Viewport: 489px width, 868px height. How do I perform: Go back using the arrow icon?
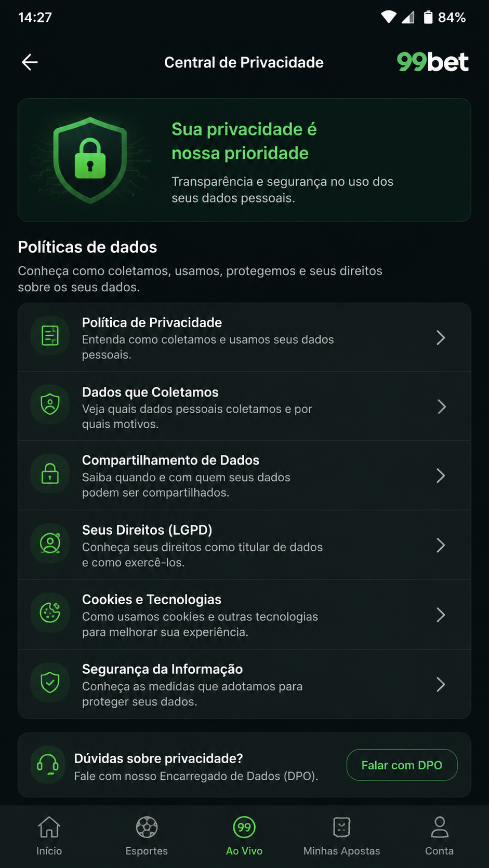coord(30,62)
